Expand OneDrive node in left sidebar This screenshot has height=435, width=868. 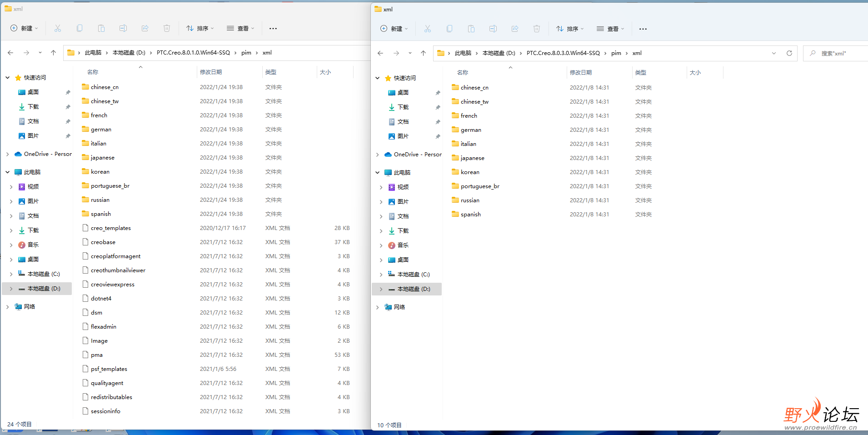[x=8, y=155]
